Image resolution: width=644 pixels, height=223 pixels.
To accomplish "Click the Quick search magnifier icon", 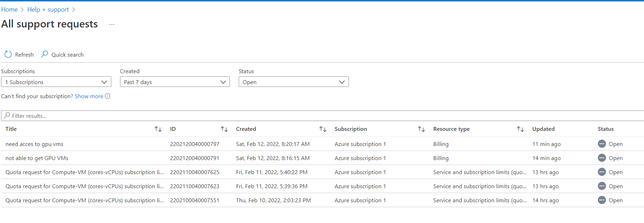I will (44, 54).
